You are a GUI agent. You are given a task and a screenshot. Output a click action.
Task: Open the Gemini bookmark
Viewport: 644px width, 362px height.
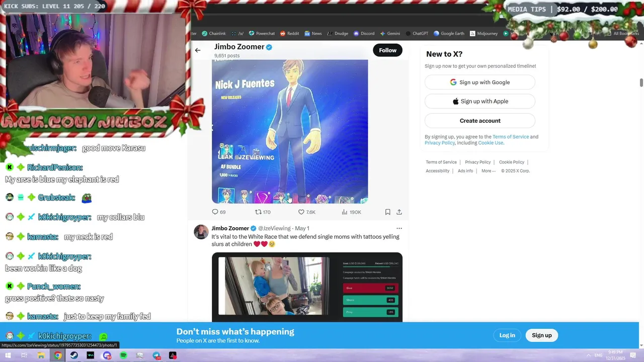click(x=390, y=34)
